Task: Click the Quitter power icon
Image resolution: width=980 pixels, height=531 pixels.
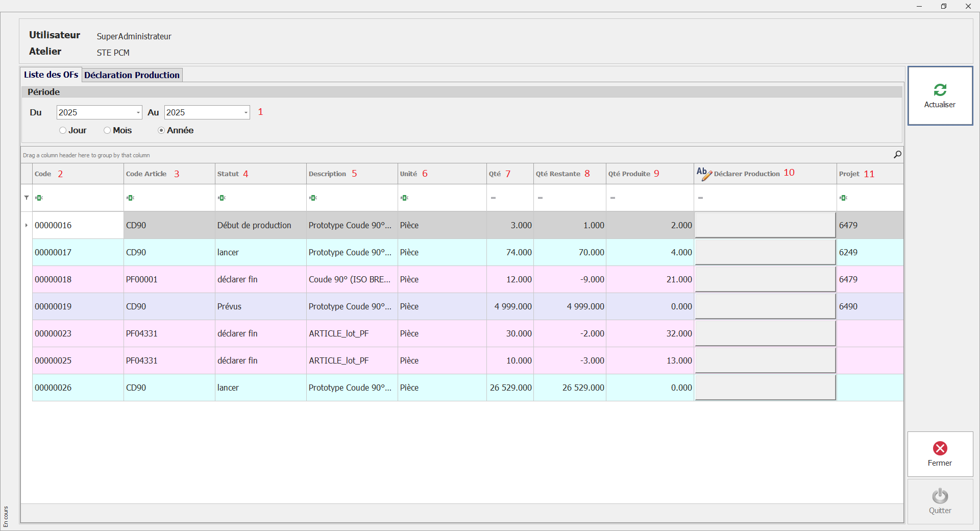Action: click(940, 496)
